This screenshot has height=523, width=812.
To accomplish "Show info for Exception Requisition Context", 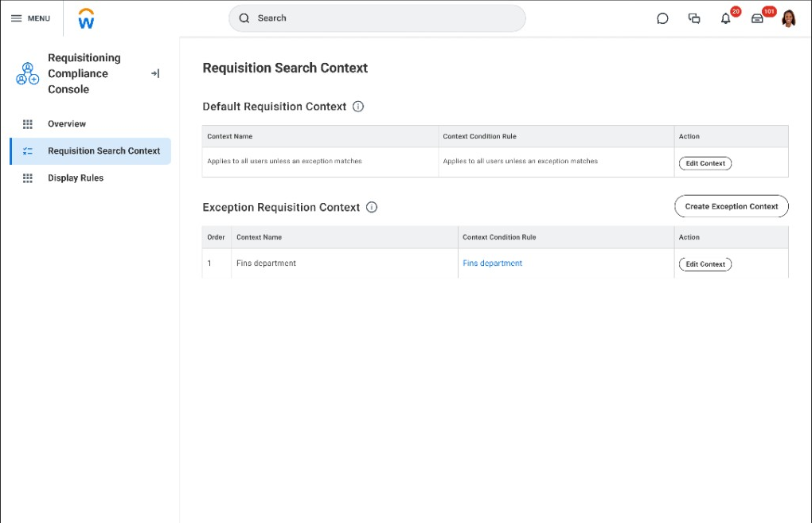I will click(x=371, y=207).
